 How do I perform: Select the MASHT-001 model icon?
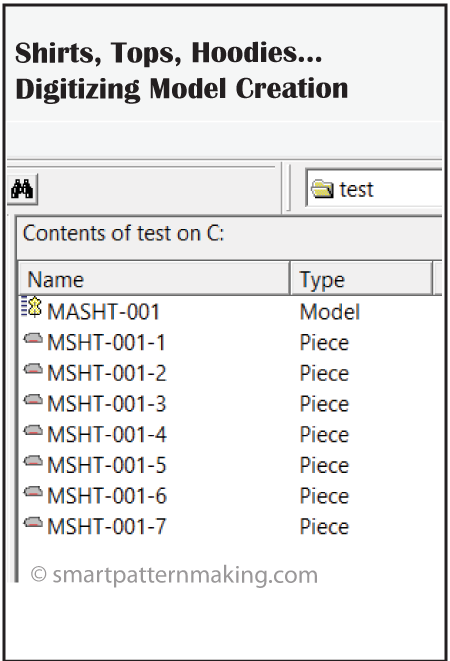point(32,307)
